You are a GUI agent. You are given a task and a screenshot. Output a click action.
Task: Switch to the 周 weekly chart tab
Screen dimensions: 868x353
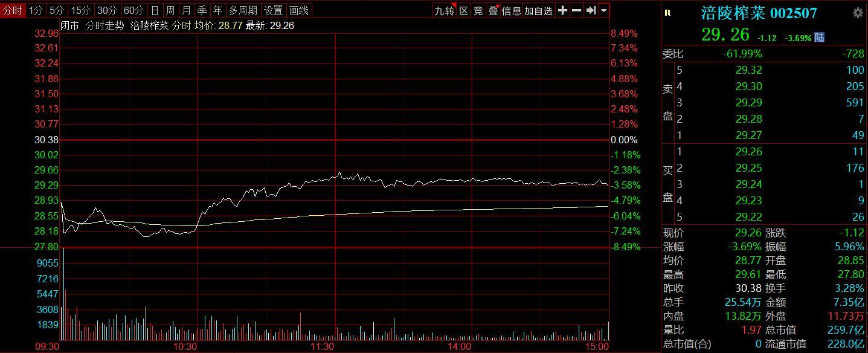(x=170, y=10)
